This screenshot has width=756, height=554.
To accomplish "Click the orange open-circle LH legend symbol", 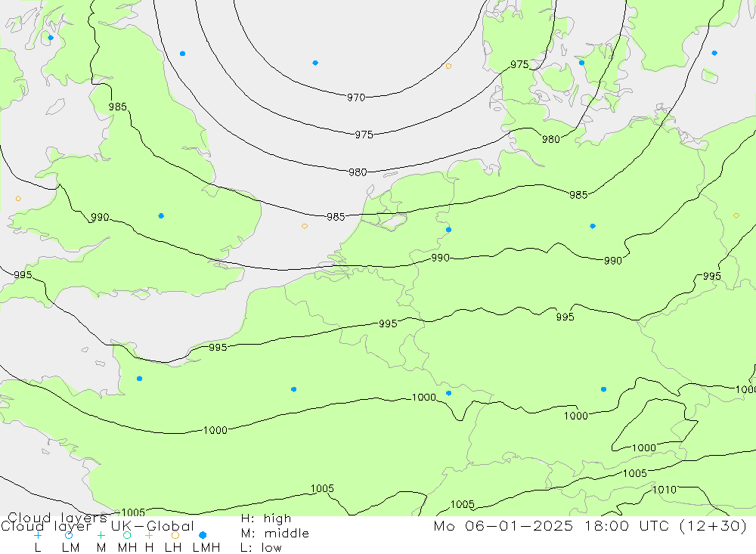I will pyautogui.click(x=175, y=535).
